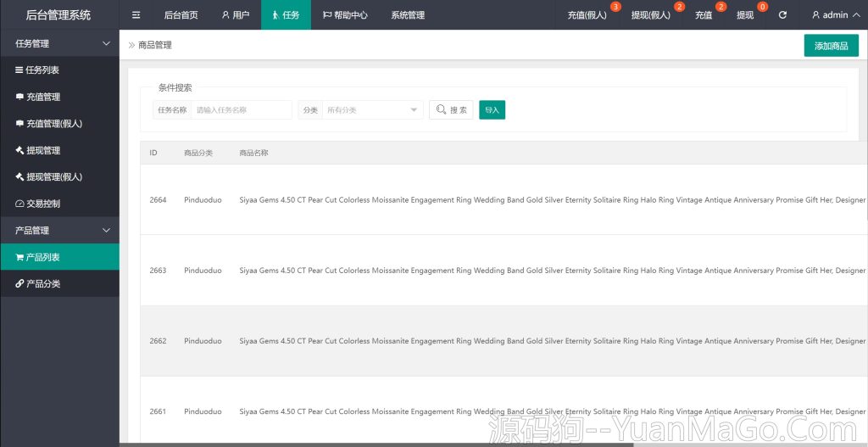Click the refresh icon in top bar
Image resolution: width=868 pixels, height=447 pixels.
782,14
